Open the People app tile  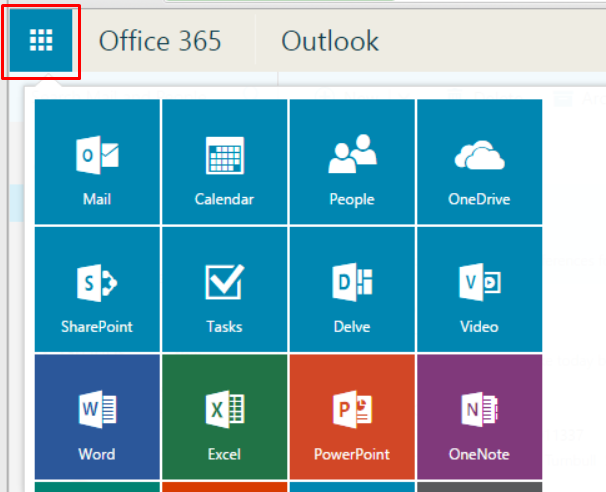click(x=352, y=162)
